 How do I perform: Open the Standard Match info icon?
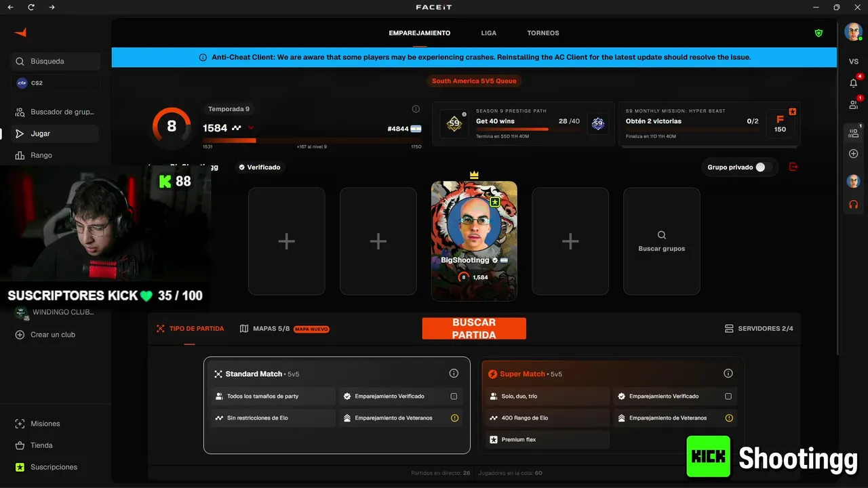[x=454, y=373]
